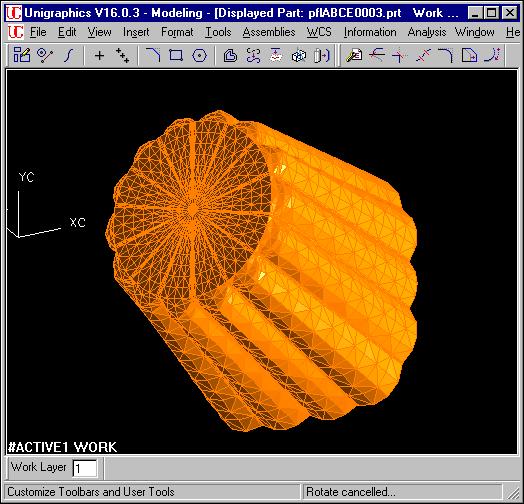Select the Rectangle tool
The image size is (524, 504).
click(x=176, y=55)
